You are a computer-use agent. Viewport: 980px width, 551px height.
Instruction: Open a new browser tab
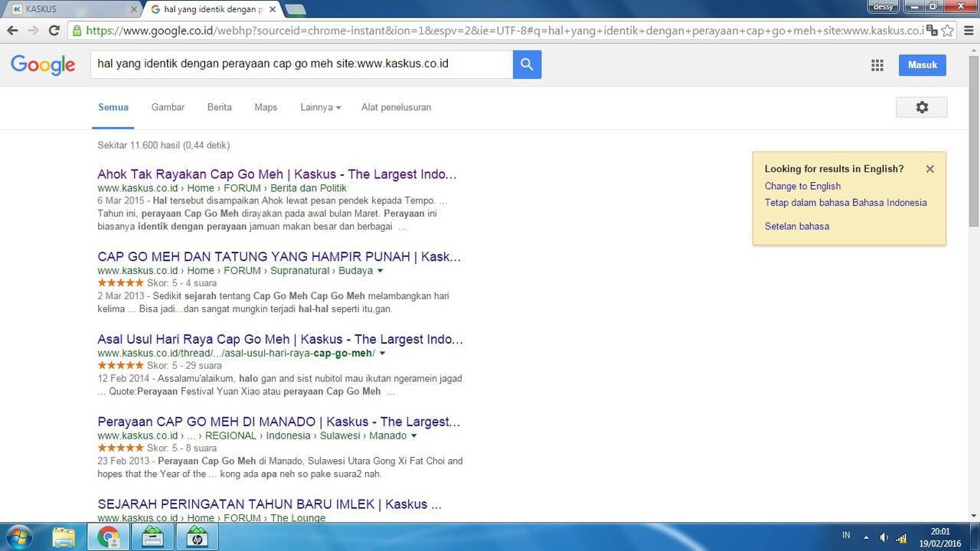point(296,10)
